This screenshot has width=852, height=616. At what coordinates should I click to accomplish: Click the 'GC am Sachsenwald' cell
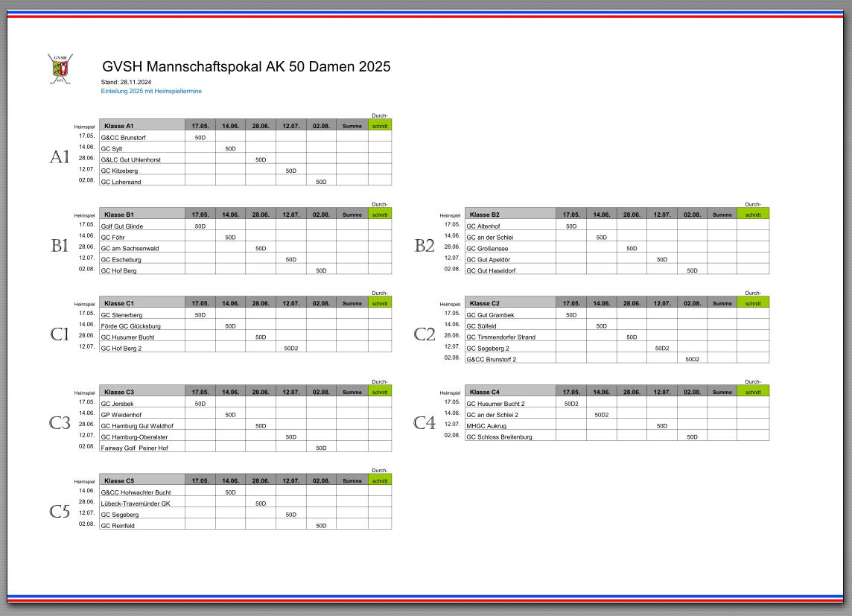click(x=142, y=248)
